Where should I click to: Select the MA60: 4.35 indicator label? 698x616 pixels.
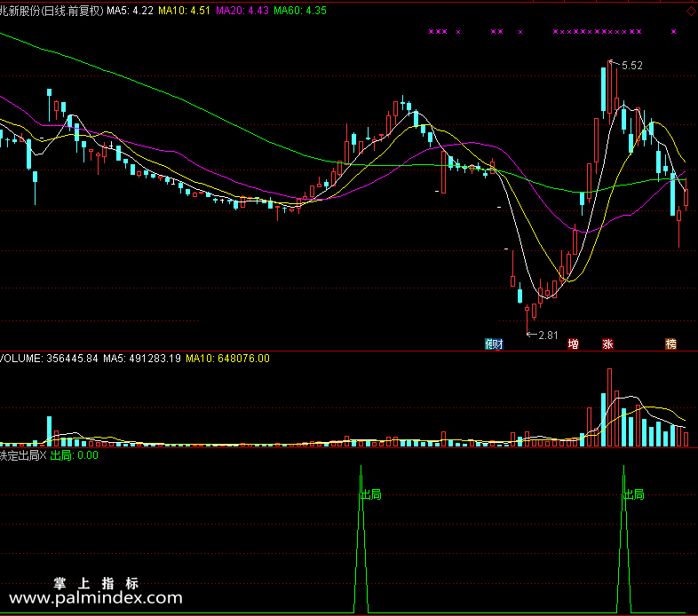300,11
